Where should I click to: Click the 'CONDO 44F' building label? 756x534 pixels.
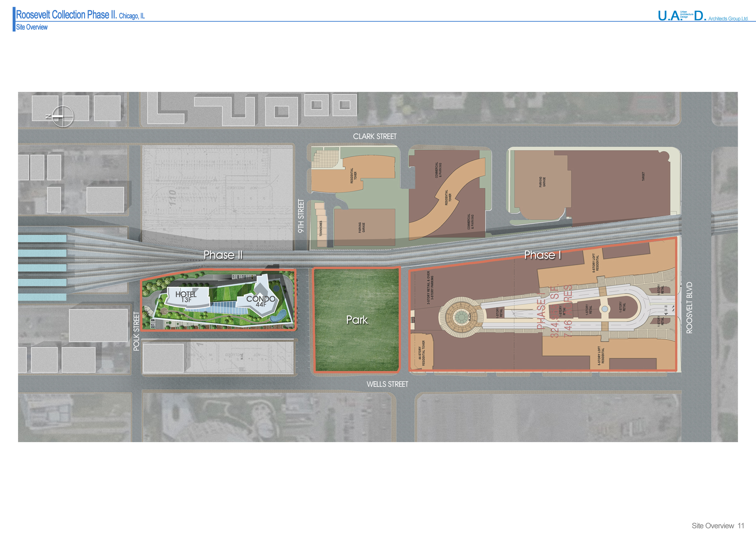pyautogui.click(x=261, y=301)
